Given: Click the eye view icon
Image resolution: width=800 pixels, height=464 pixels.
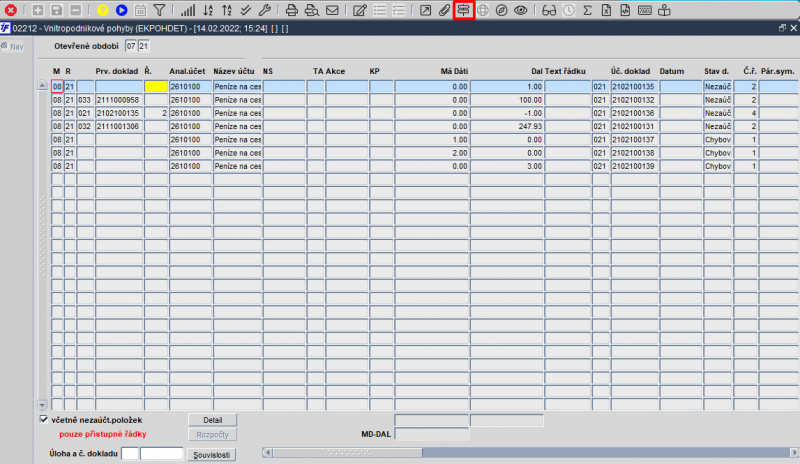Looking at the screenshot, I should tap(520, 10).
